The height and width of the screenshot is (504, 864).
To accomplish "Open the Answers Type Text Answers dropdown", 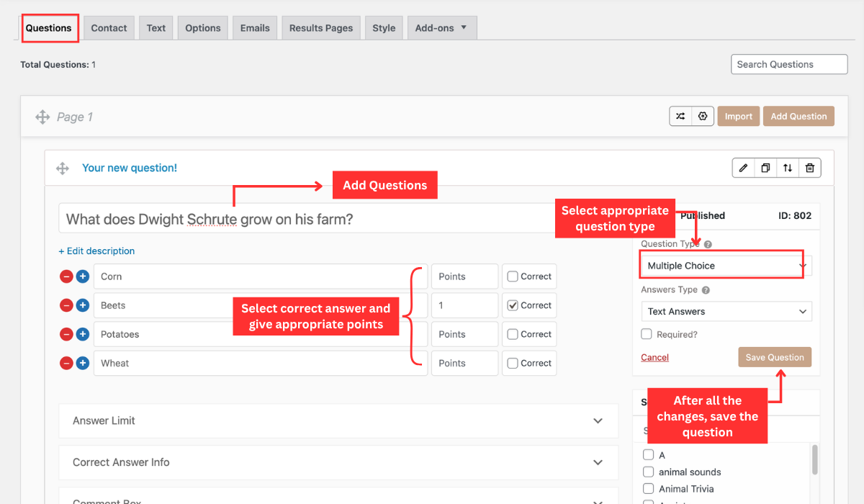I will (726, 312).
